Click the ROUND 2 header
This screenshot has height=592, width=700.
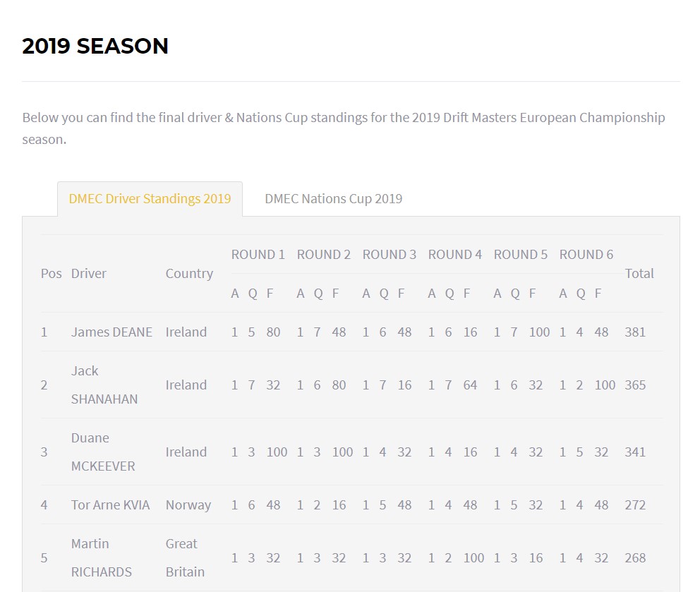[324, 255]
